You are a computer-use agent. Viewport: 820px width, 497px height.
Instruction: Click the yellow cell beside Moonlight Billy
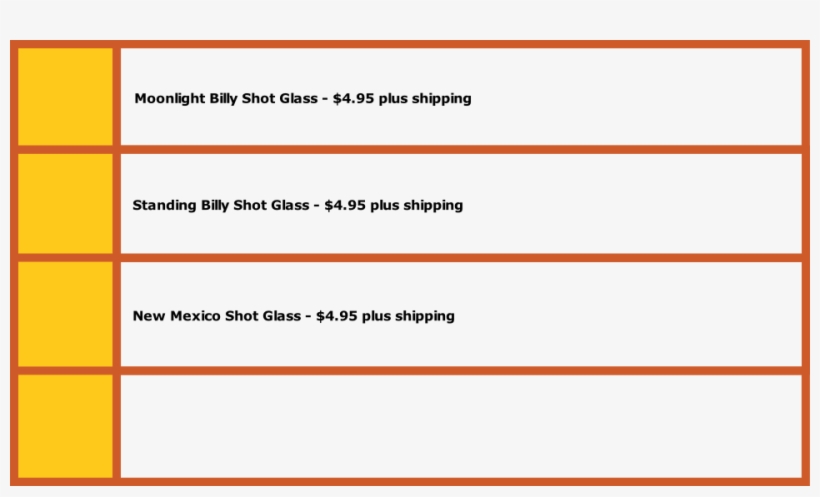[65, 97]
